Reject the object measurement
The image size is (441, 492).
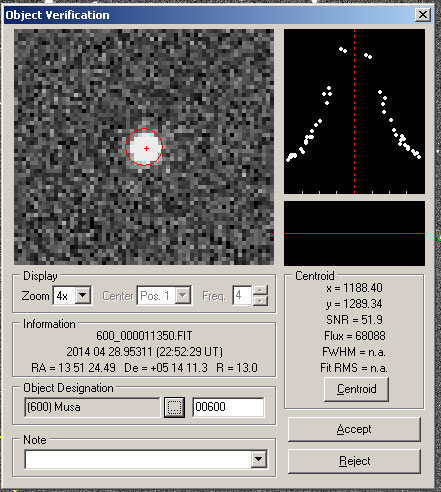354,461
